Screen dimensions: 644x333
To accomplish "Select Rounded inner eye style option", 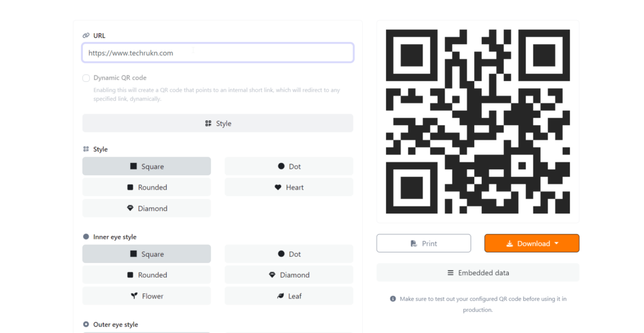I will 147,274.
